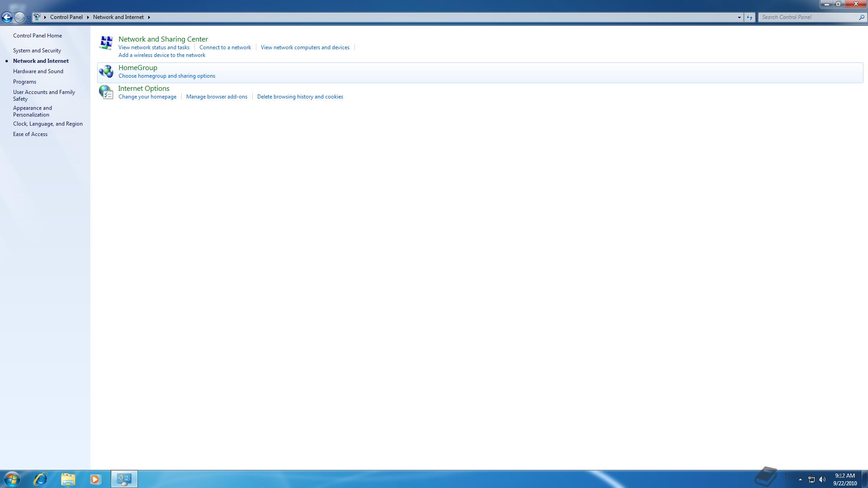The height and width of the screenshot is (488, 868).
Task: Open System and Security category
Action: tap(37, 51)
